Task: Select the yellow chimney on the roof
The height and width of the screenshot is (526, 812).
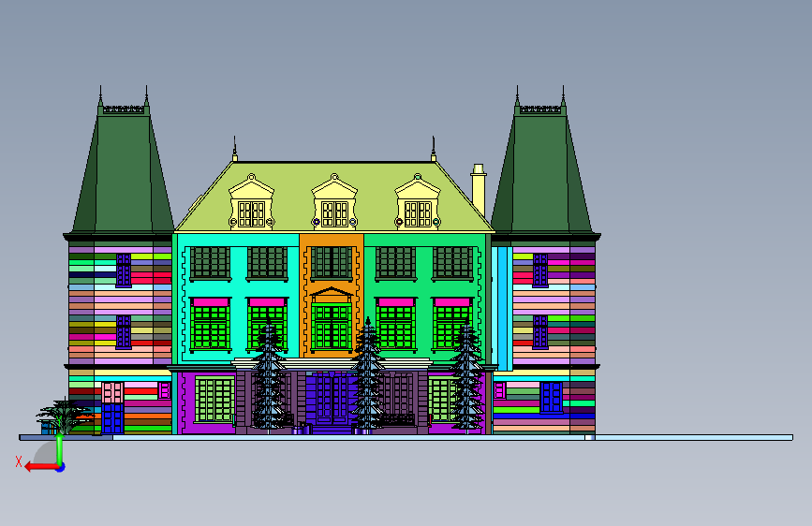Action: click(x=479, y=190)
